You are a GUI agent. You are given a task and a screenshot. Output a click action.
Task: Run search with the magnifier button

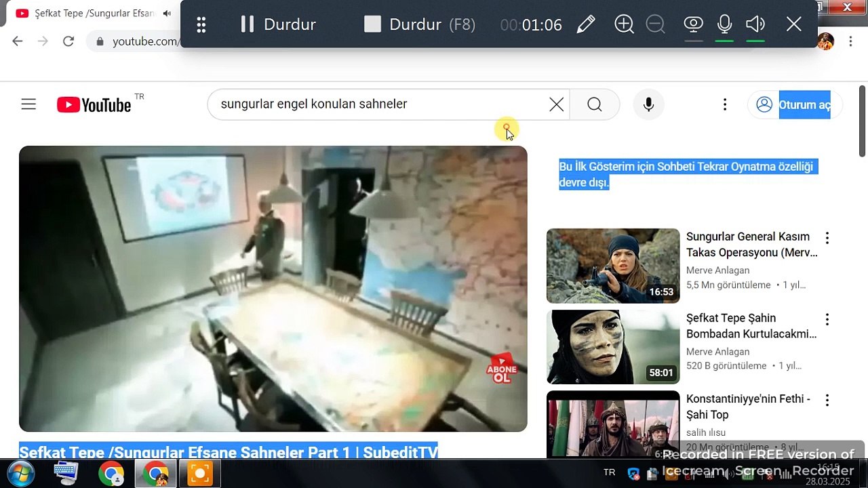point(595,104)
